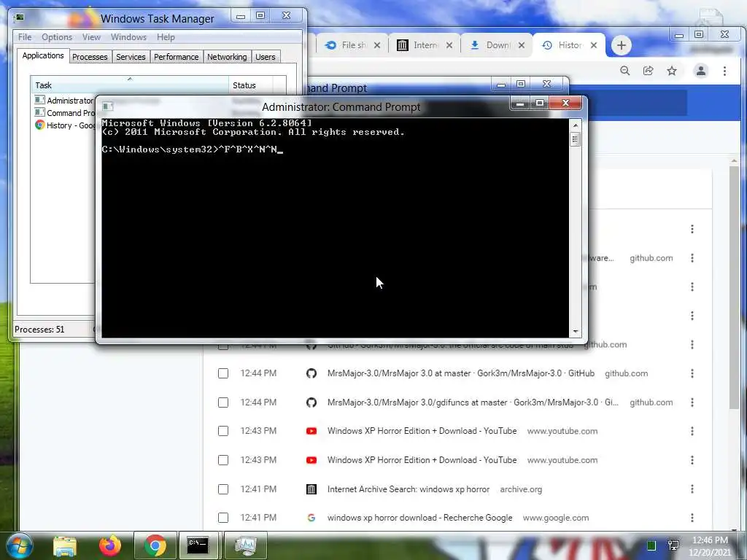The height and width of the screenshot is (560, 747).
Task: Tick the first 12:43 PM YouTube entry
Action: [223, 431]
